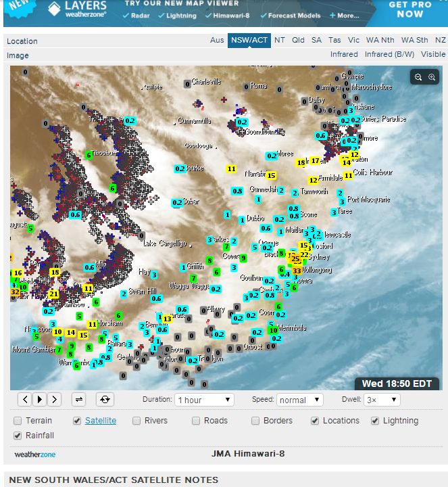The image size is (448, 487).
Task: Step forward one frame
Action: pyautogui.click(x=54, y=400)
